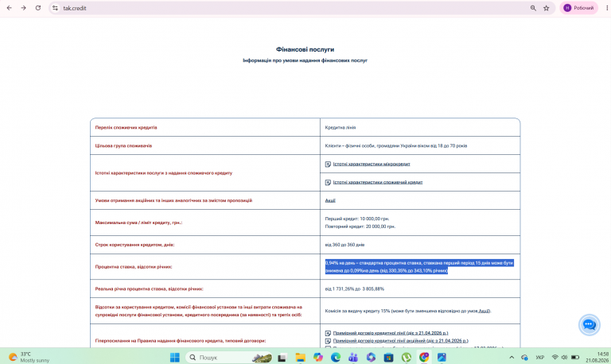Viewport: 611px width, 364px height.
Task: Bookmark this page with the star icon
Action: tap(547, 8)
